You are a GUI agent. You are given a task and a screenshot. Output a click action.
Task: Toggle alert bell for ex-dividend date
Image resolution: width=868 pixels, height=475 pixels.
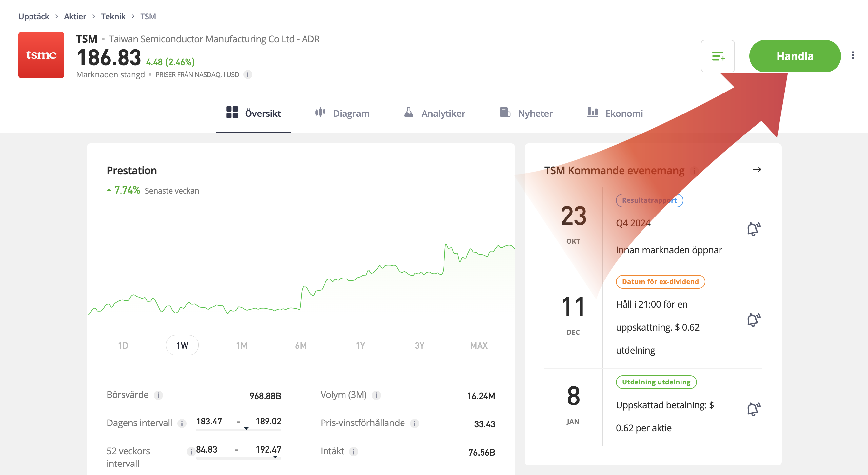[x=753, y=320]
